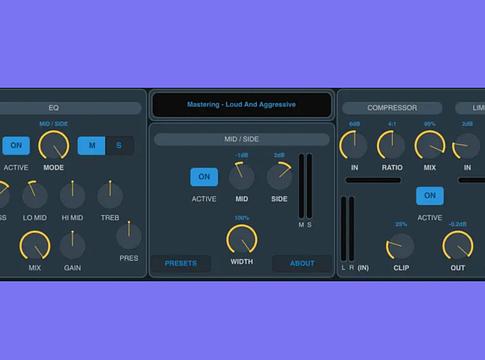The height and width of the screenshot is (360, 485).
Task: Click the OUT knob
Action: (458, 246)
